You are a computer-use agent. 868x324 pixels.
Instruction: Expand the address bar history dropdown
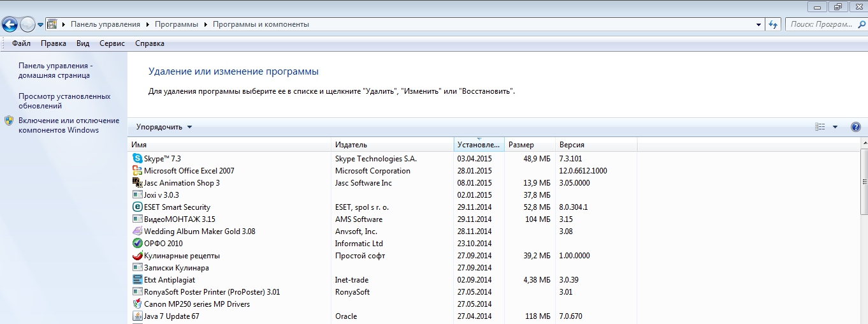[x=758, y=24]
